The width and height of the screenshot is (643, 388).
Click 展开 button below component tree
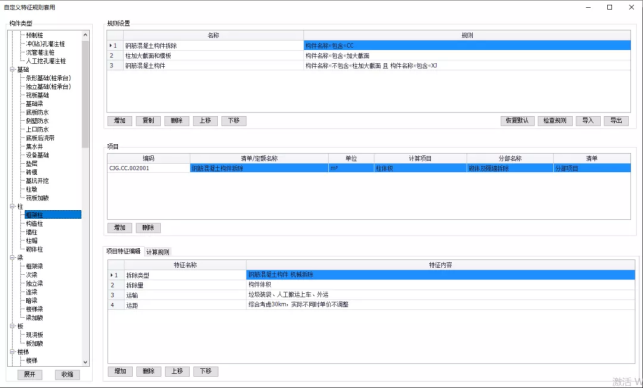(30, 374)
